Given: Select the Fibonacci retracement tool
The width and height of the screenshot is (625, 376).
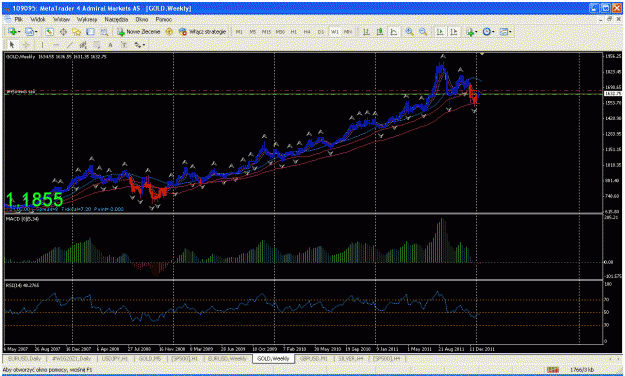Looking at the screenshot, I should [x=97, y=45].
